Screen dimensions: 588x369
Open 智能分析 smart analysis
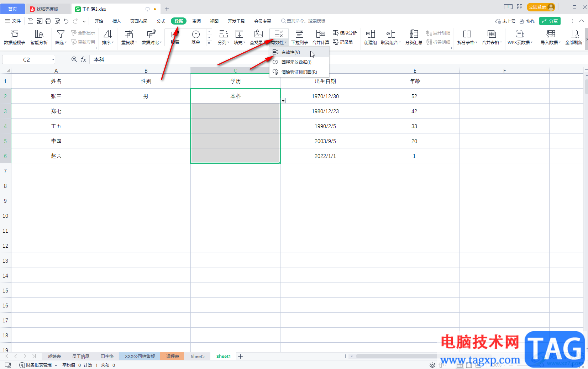pyautogui.click(x=39, y=37)
